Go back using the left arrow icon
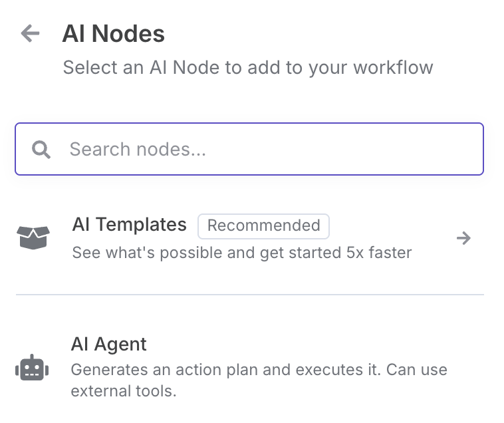 coord(30,33)
